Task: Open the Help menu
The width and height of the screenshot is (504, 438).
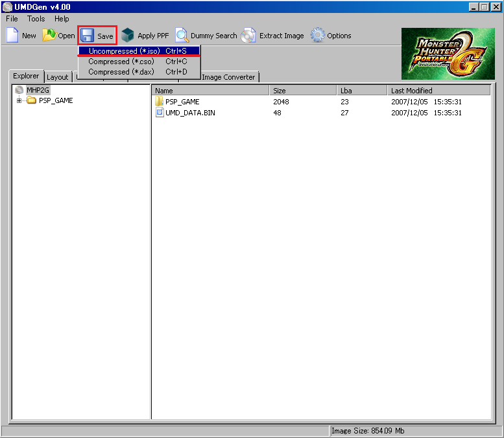Action: [62, 19]
